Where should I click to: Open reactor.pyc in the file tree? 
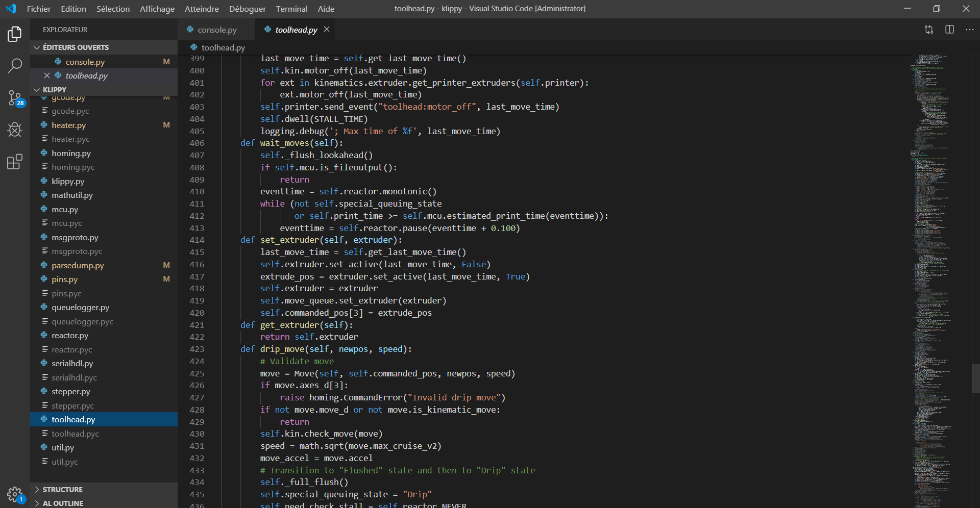tap(104, 349)
